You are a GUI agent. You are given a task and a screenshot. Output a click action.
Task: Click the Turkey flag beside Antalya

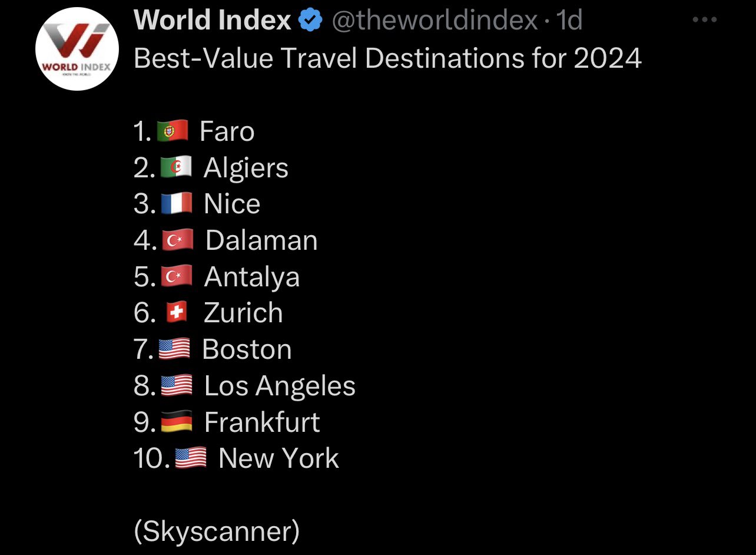pos(177,277)
